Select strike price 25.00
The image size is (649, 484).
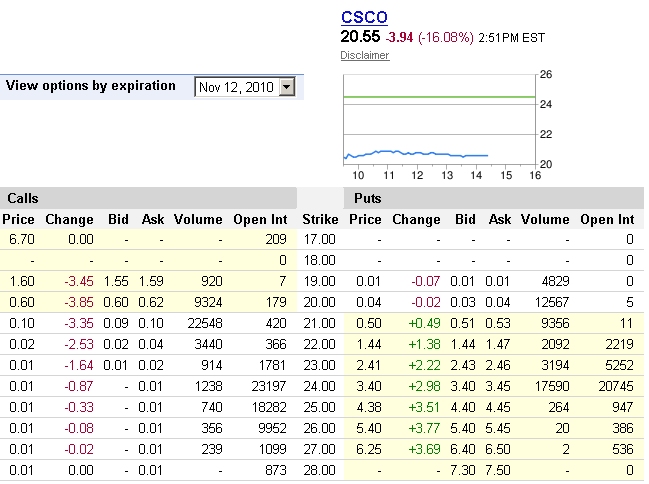tap(320, 407)
